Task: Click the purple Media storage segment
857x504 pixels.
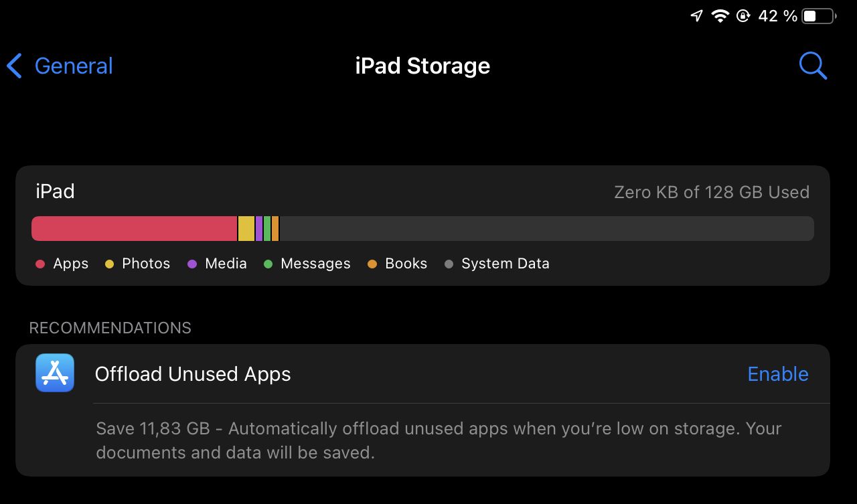Action: pyautogui.click(x=259, y=228)
